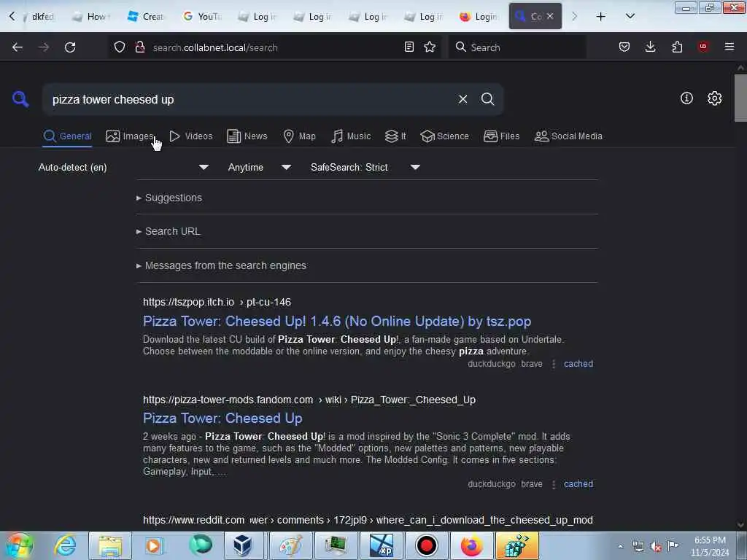Viewport: 747px width, 560px height.
Task: Toggle reader view icon
Action: coord(409,47)
